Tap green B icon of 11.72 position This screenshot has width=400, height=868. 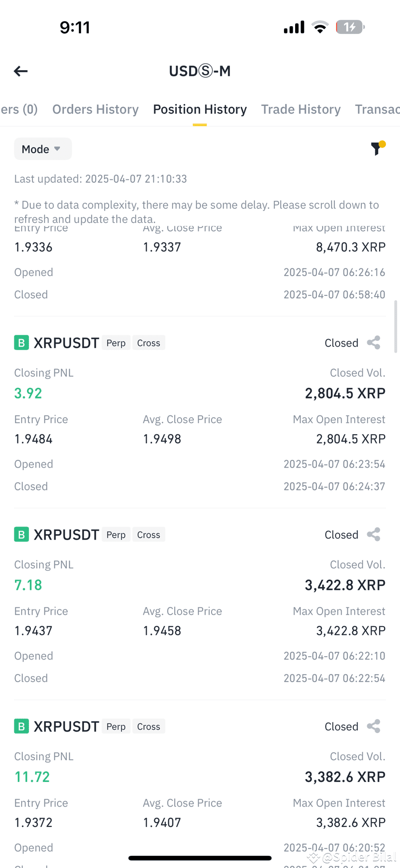click(21, 726)
